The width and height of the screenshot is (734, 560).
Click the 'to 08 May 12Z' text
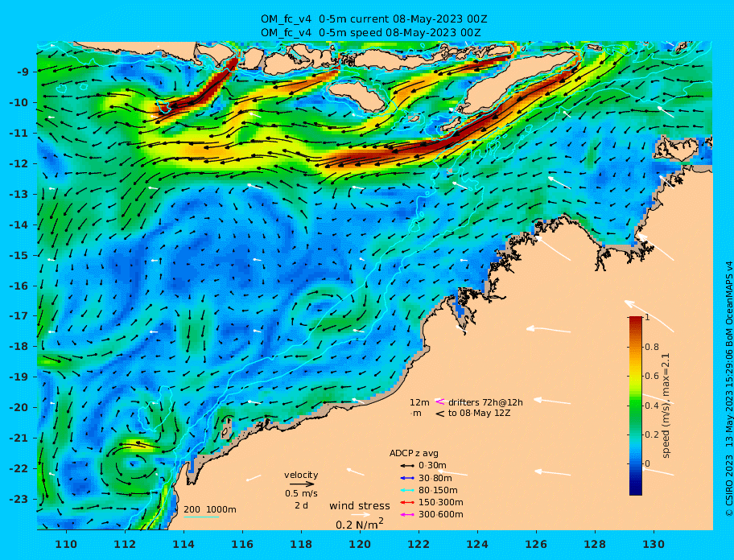pyautogui.click(x=480, y=414)
